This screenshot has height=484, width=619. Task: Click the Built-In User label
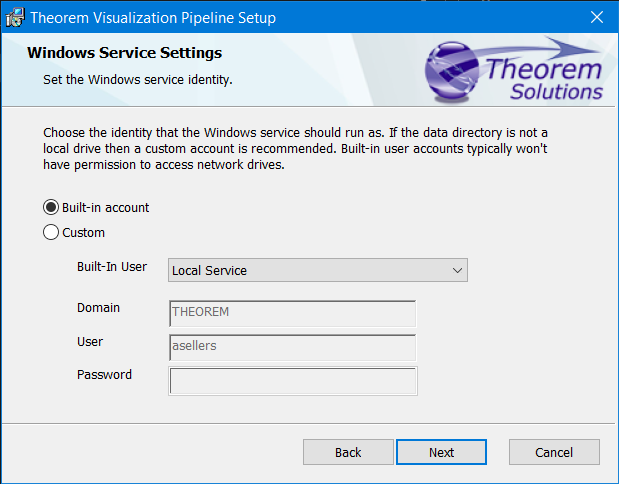[112, 268]
